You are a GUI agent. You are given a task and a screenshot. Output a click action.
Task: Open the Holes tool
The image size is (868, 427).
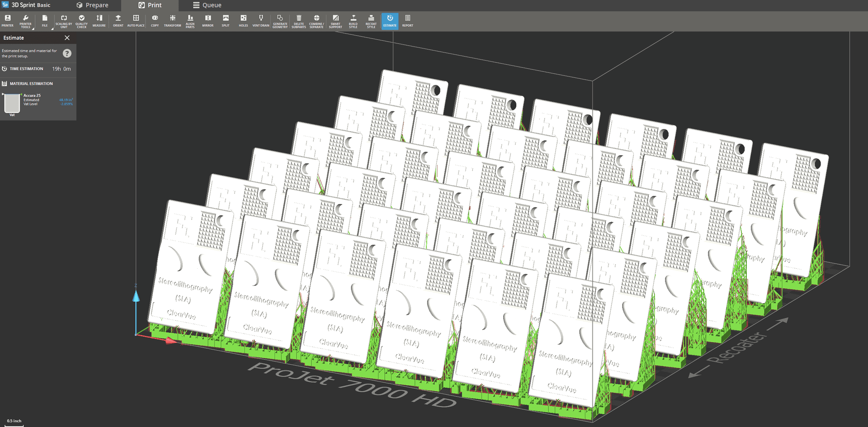click(x=243, y=21)
